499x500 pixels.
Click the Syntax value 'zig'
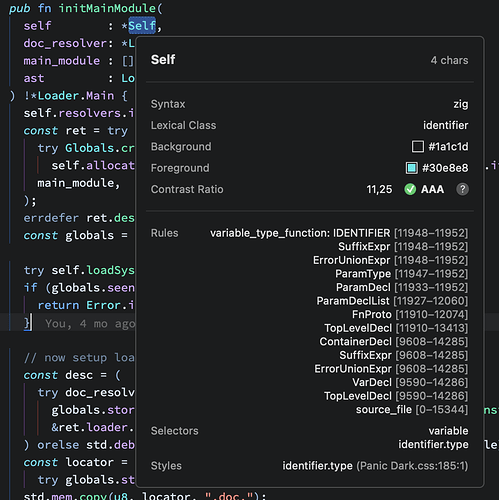coord(461,104)
